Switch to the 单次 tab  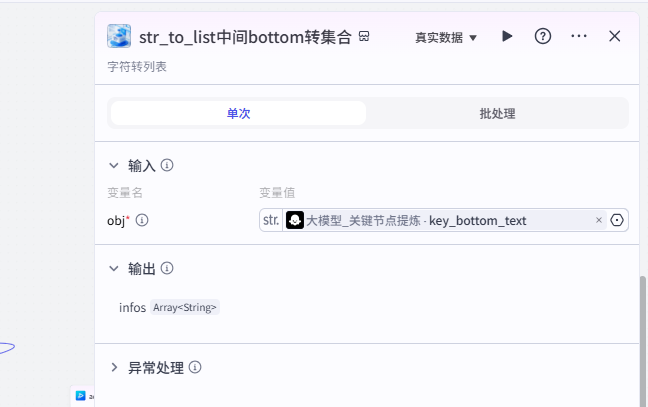click(x=238, y=113)
